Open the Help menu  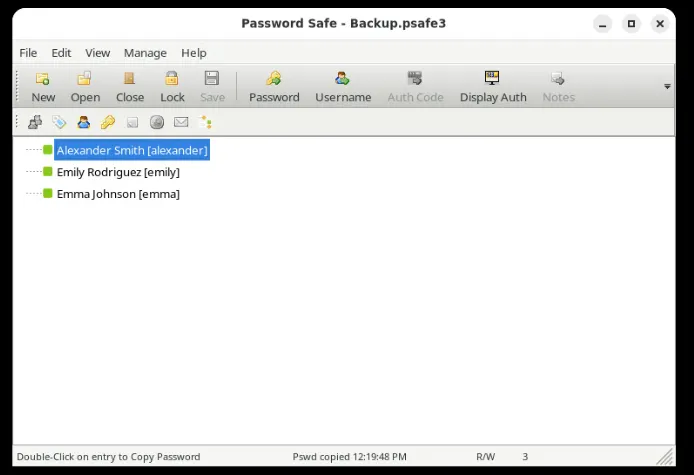[x=194, y=53]
